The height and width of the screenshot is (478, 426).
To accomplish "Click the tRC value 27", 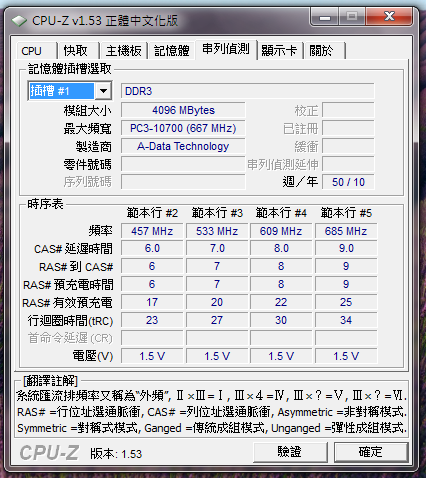I will coord(217,320).
